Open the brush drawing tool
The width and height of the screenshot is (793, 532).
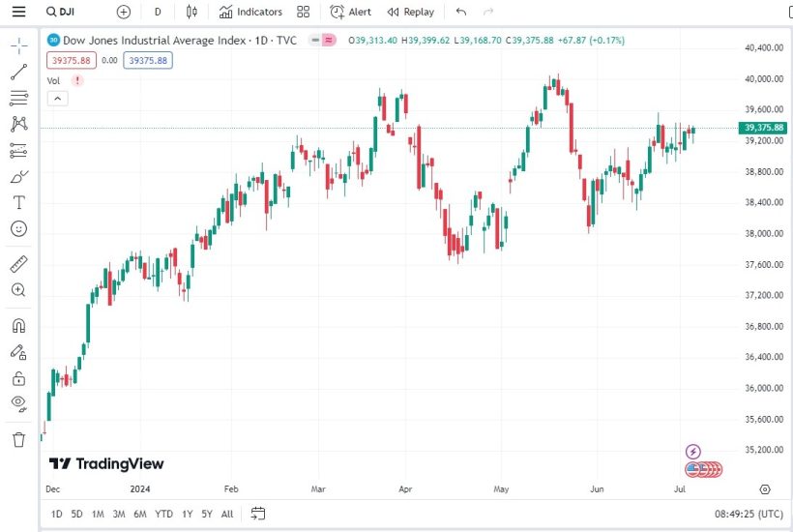(18, 176)
